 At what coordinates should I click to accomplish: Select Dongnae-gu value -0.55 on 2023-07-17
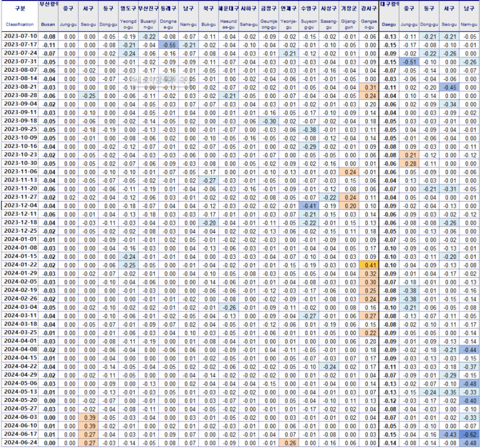[168, 45]
